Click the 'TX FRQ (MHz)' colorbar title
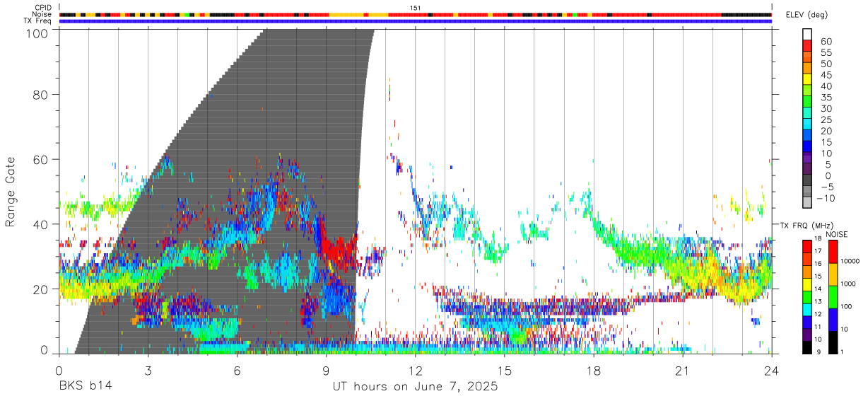868x401 pixels. point(807,225)
